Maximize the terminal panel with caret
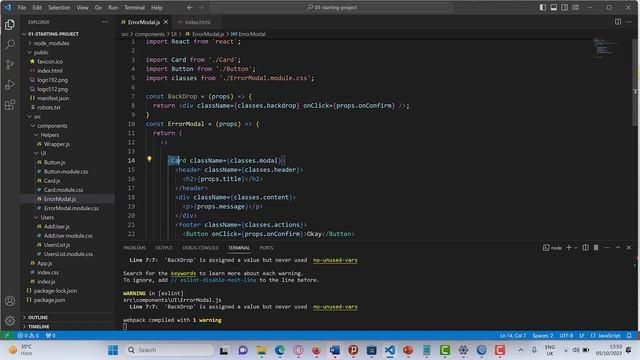 tap(618, 247)
